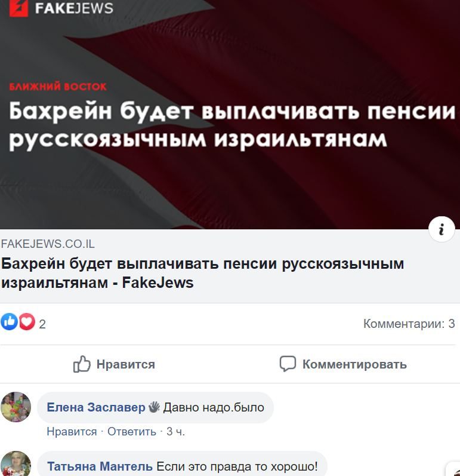
Task: Open the FAKEJEWS.CO.IL domain link
Action: click(x=48, y=244)
